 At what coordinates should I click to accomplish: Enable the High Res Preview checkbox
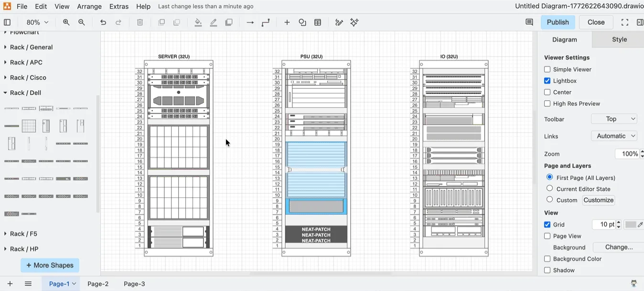(547, 104)
